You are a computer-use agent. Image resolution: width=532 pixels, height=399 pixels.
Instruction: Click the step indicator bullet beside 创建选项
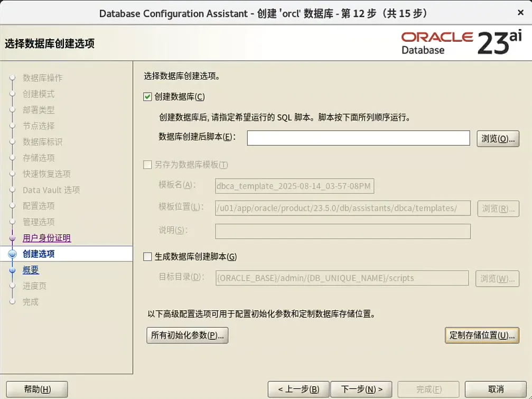pyautogui.click(x=12, y=254)
